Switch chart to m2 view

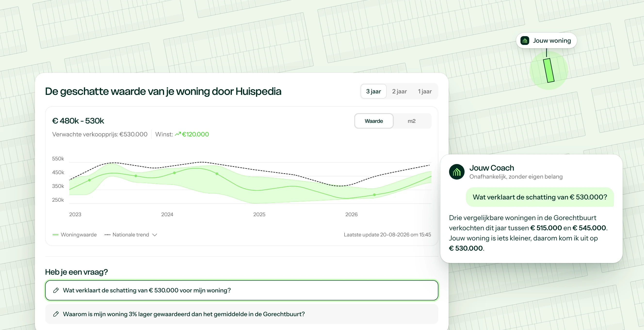tap(411, 121)
